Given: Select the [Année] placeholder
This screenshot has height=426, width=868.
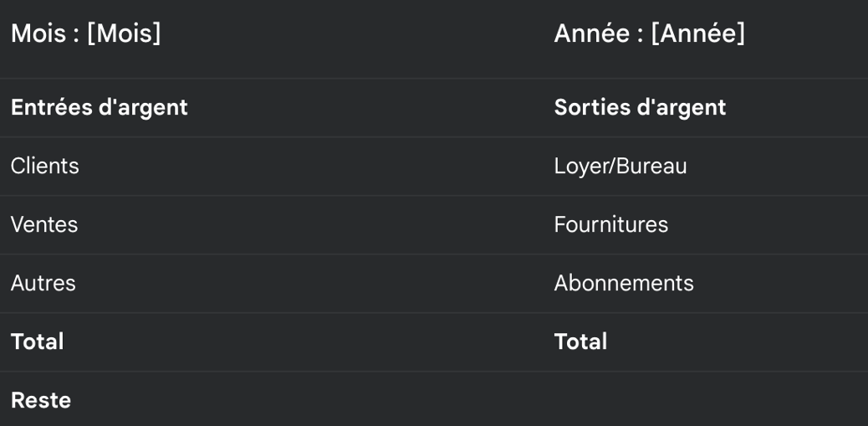Looking at the screenshot, I should click(697, 33).
